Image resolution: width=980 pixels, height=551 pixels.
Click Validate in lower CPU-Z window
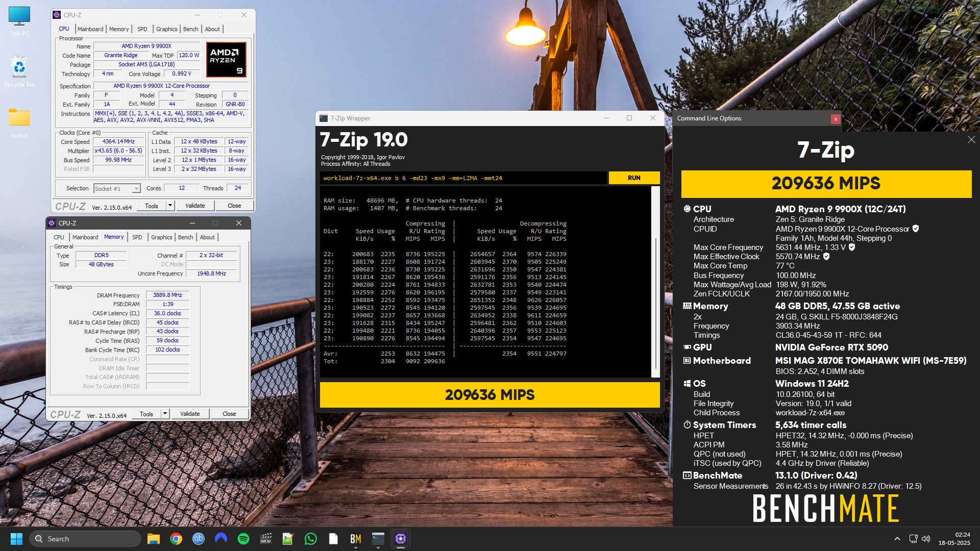coord(190,414)
